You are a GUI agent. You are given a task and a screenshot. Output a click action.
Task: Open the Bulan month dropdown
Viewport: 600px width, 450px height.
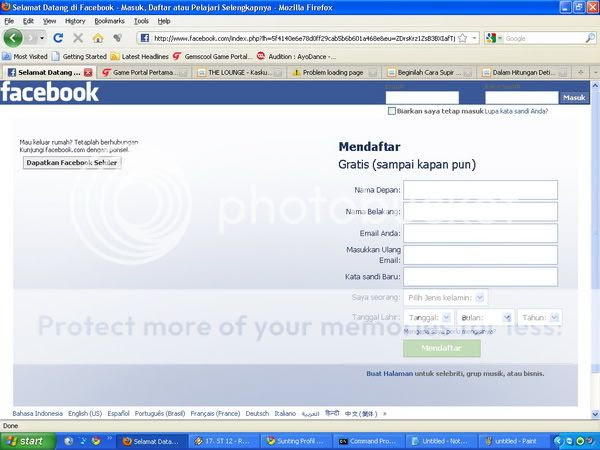coord(486,318)
